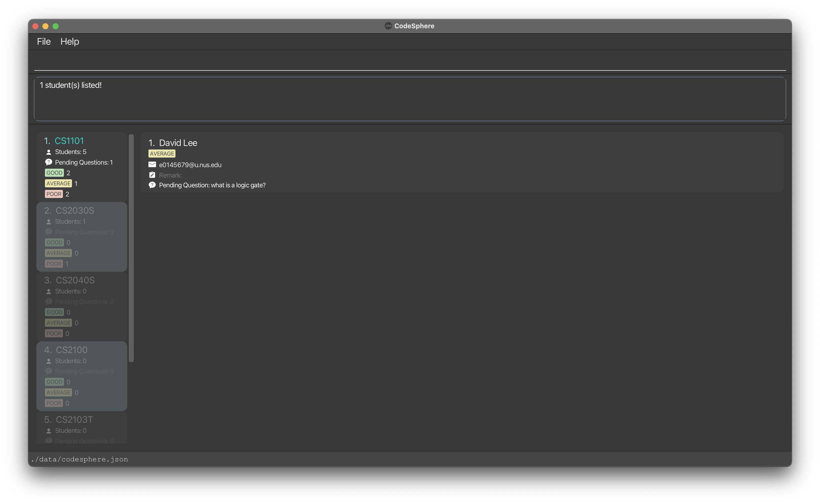Click "Pending Questions: 1" in CS1101
The image size is (820, 504).
click(84, 162)
